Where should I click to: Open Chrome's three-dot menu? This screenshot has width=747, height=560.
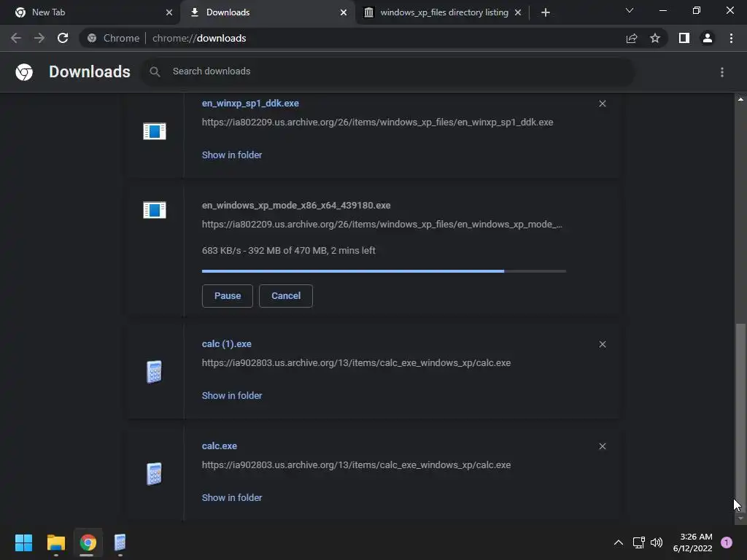click(731, 38)
